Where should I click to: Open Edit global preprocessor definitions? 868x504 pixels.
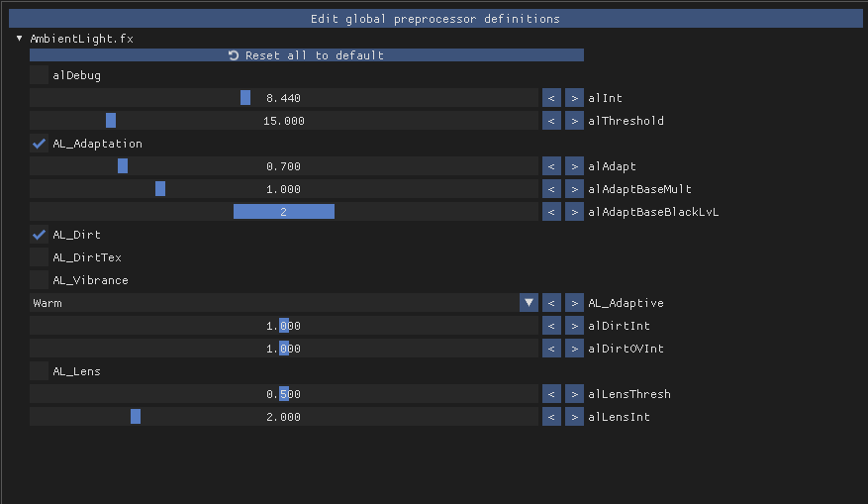pos(434,19)
